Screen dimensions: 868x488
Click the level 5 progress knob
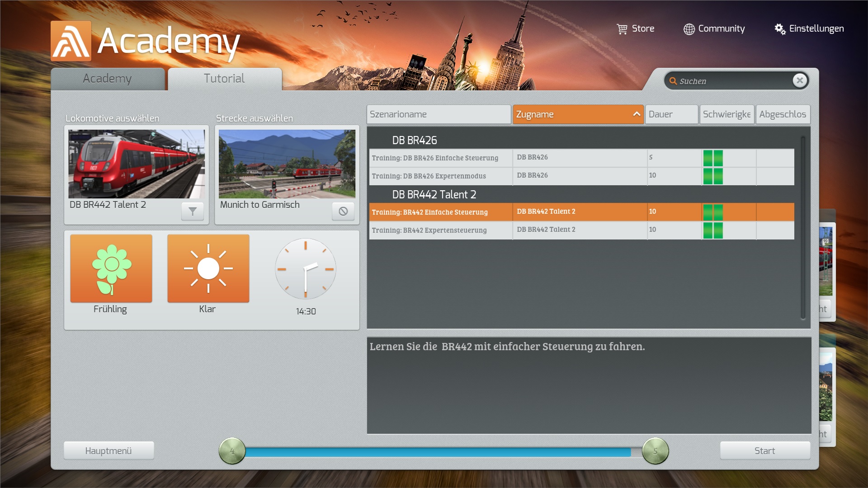pyautogui.click(x=656, y=451)
